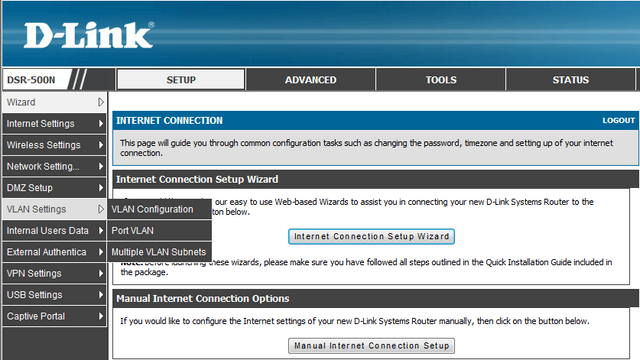Open Internal Users Data in the sidebar

click(x=54, y=231)
